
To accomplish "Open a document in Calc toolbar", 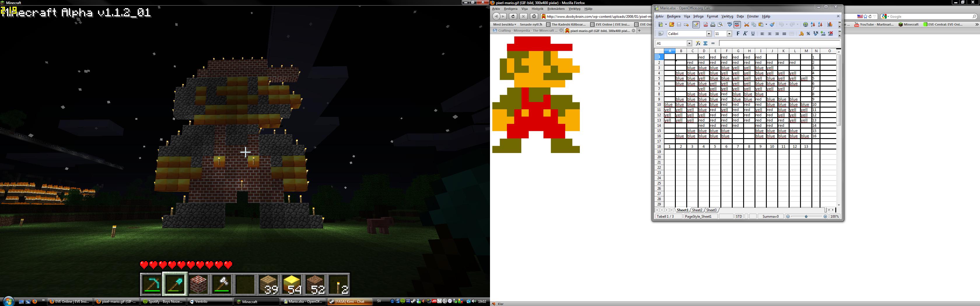I will click(x=671, y=25).
